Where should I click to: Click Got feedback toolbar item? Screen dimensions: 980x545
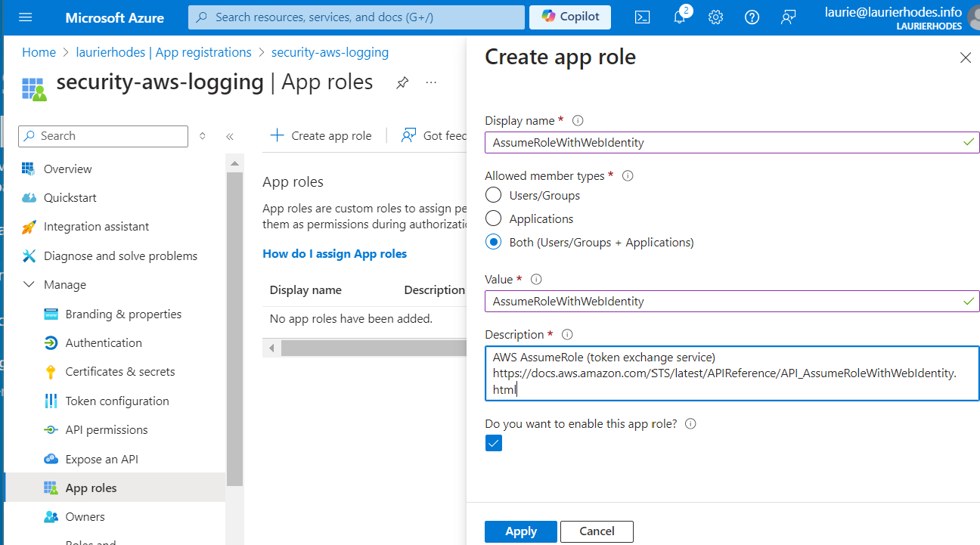(434, 135)
